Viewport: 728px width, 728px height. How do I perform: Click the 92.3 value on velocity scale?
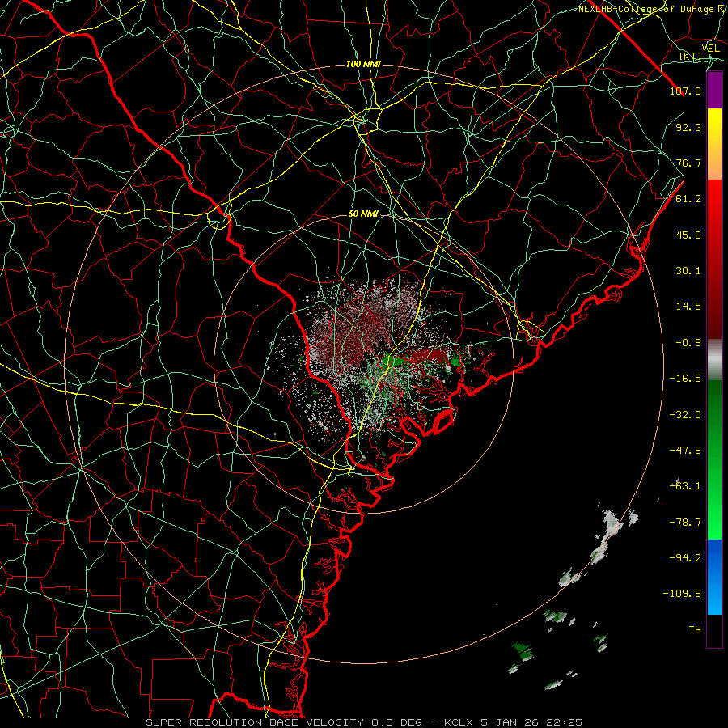688,127
